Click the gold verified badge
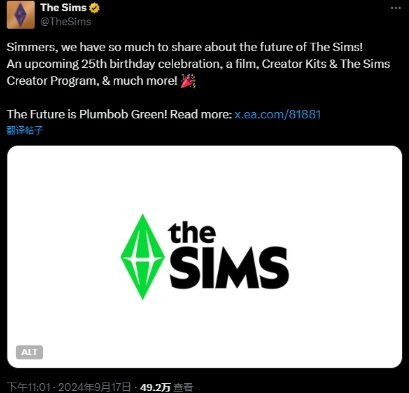Screen dimensions: 409x393 point(94,8)
